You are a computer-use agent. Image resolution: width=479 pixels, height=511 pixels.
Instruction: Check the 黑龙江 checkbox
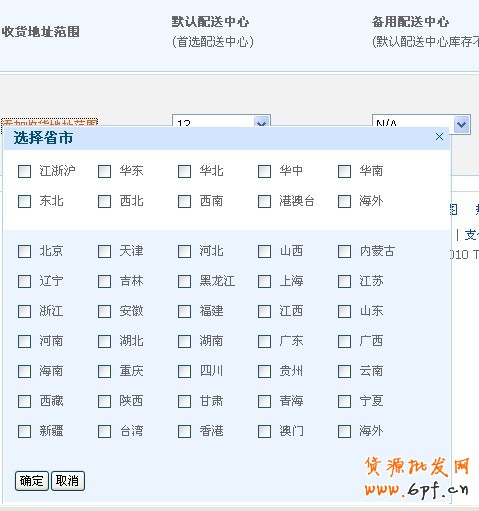[x=184, y=281]
